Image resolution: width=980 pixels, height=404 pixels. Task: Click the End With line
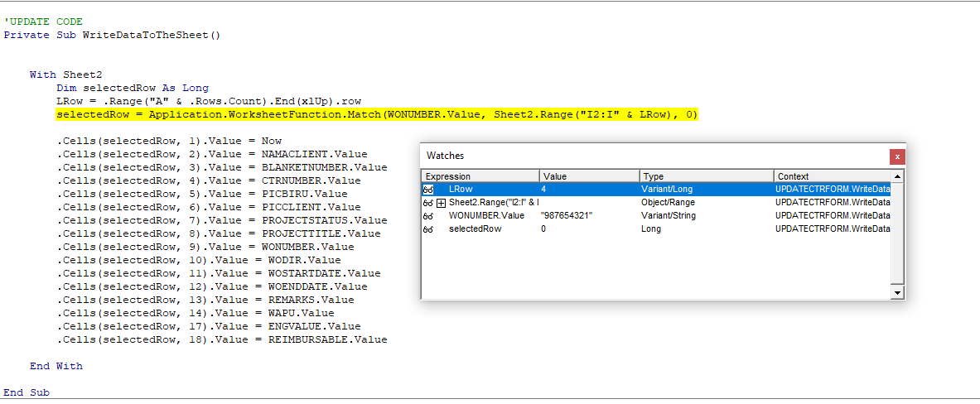coord(56,367)
